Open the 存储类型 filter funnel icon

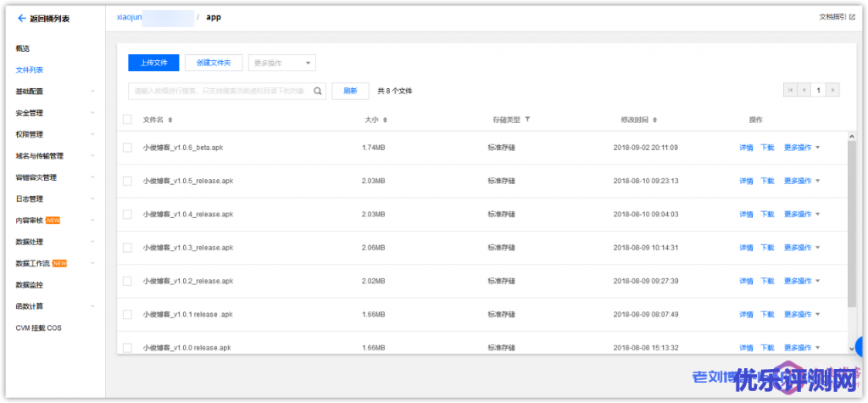pos(527,120)
